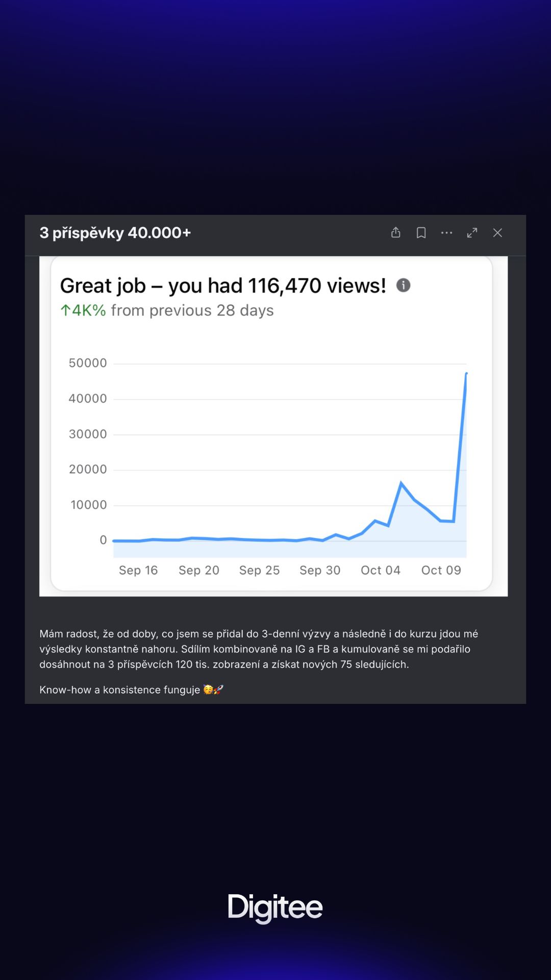Click the "Oct 09" date label
551x980 pixels.
click(x=441, y=570)
